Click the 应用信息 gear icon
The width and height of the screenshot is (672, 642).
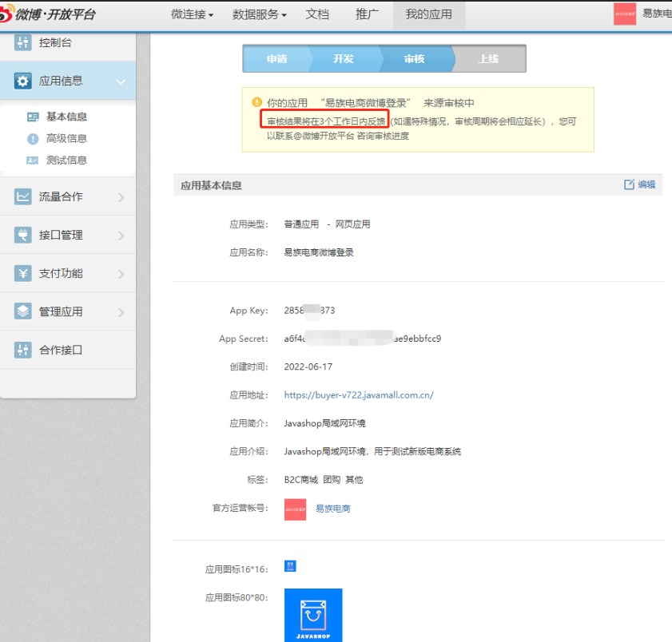coord(23,81)
